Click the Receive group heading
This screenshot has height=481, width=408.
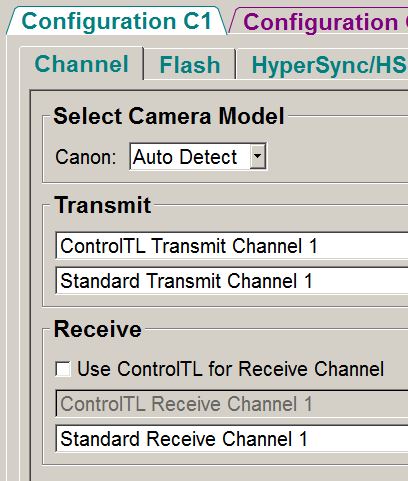click(98, 329)
